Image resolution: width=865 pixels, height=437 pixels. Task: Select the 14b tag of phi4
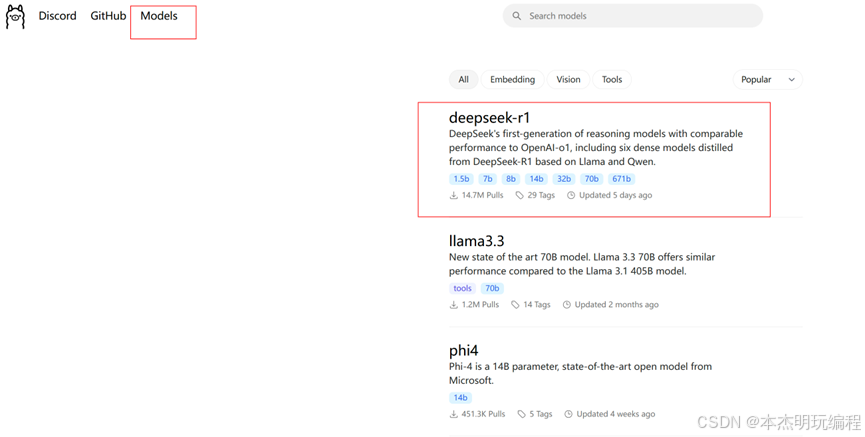tap(461, 397)
